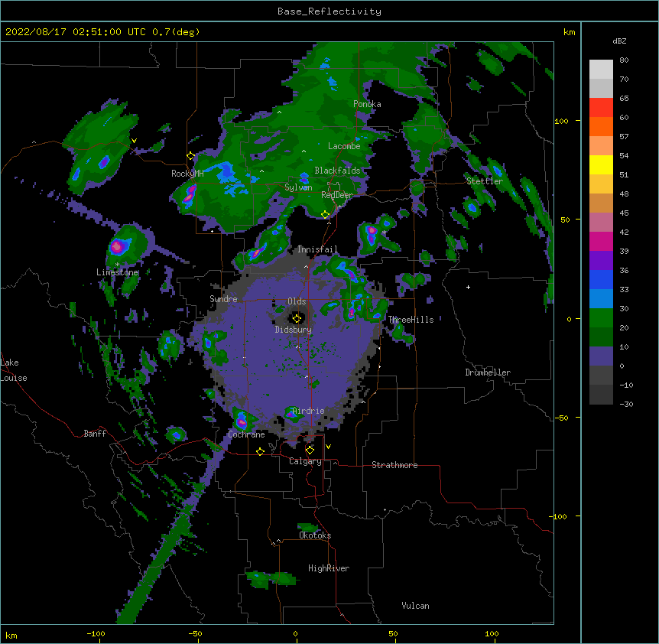The image size is (659, 644).
Task: Click the Didsbury town label
Action: (x=294, y=330)
